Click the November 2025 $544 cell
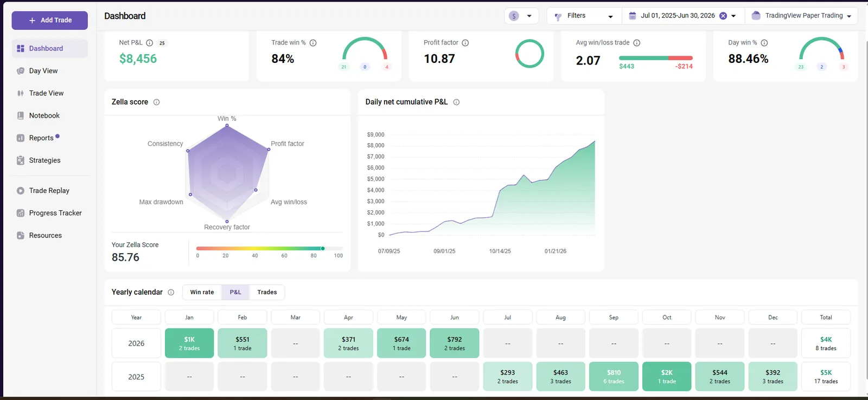Image resolution: width=868 pixels, height=400 pixels. tap(720, 377)
